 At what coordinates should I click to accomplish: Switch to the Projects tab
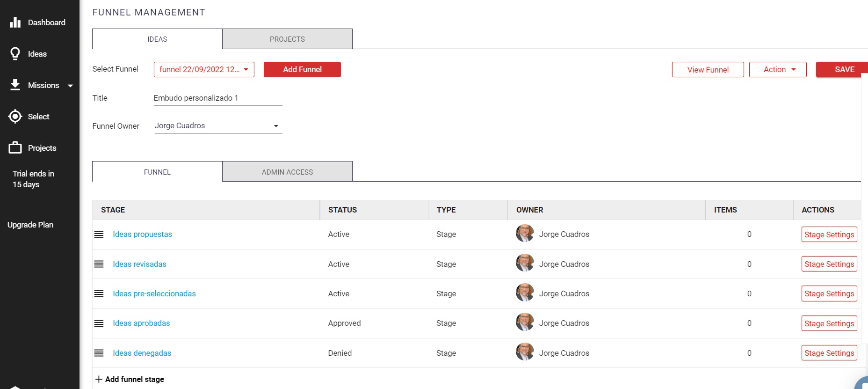click(287, 39)
